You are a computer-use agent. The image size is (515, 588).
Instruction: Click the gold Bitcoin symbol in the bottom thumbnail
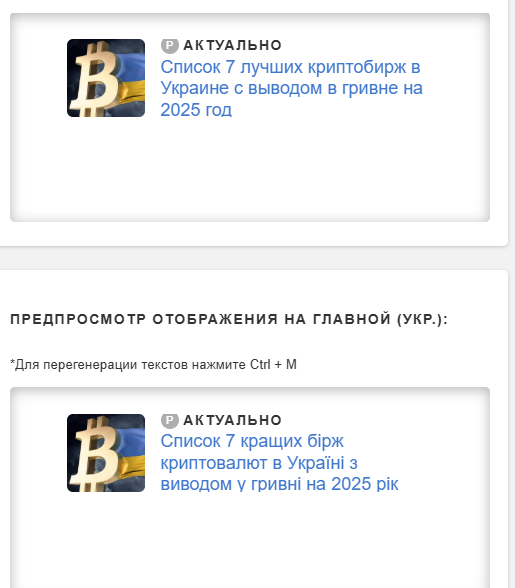tap(93, 454)
